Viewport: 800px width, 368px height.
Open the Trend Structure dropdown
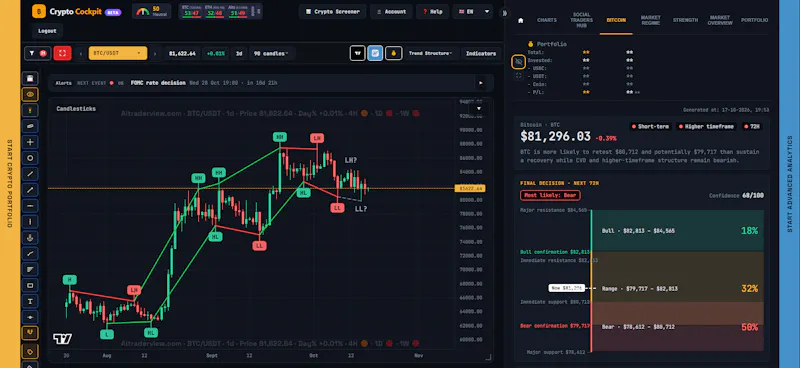(431, 53)
